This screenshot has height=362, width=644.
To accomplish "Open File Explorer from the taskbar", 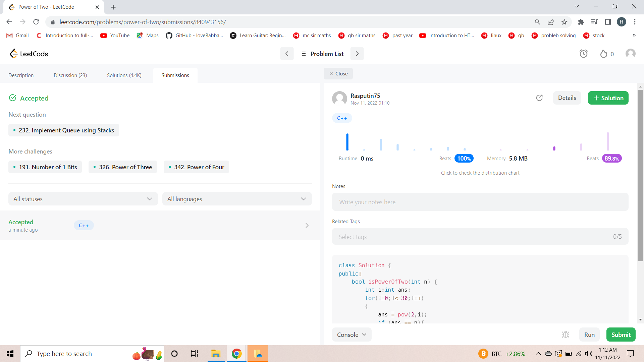I will (216, 354).
